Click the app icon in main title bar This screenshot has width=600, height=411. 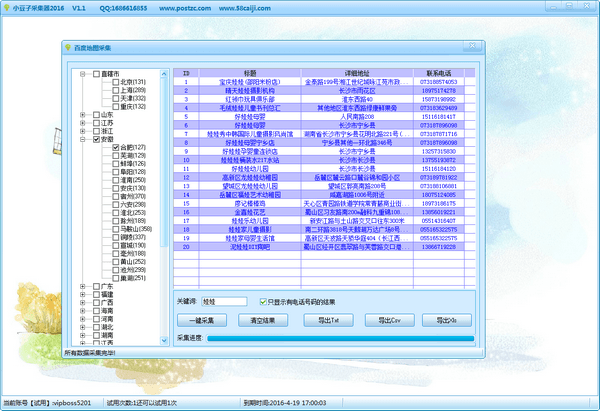coord(8,6)
